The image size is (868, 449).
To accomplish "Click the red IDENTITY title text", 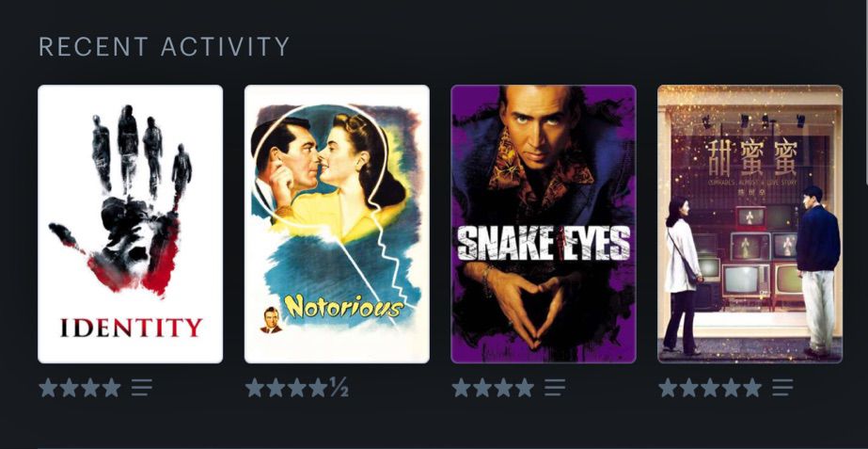I will [132, 328].
